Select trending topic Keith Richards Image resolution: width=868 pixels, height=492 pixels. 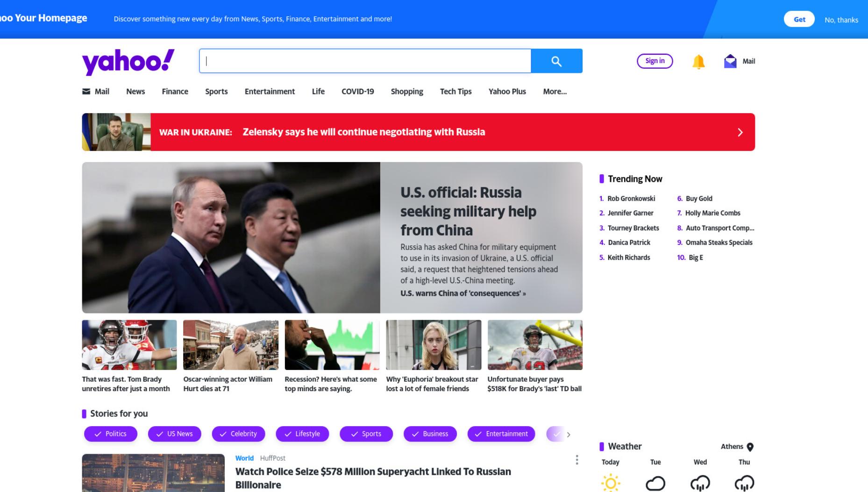click(x=628, y=257)
